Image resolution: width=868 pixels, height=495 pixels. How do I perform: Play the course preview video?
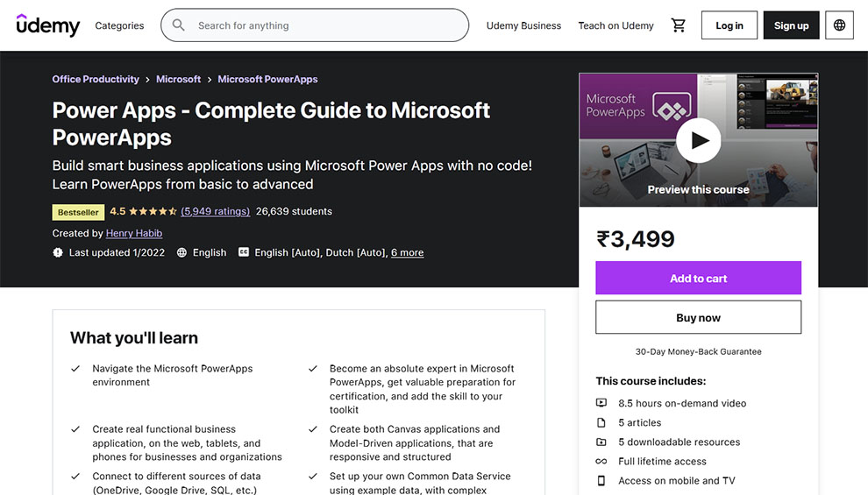tap(699, 140)
